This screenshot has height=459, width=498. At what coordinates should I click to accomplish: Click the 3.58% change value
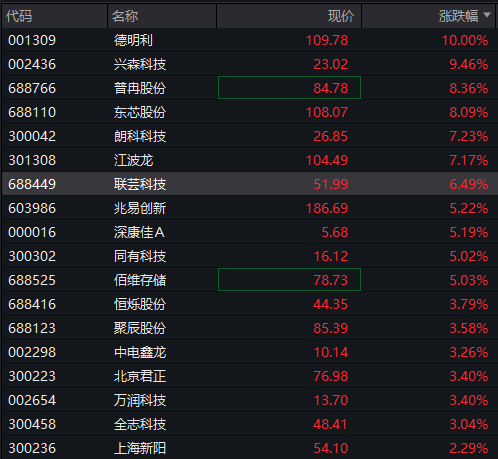[x=469, y=328]
